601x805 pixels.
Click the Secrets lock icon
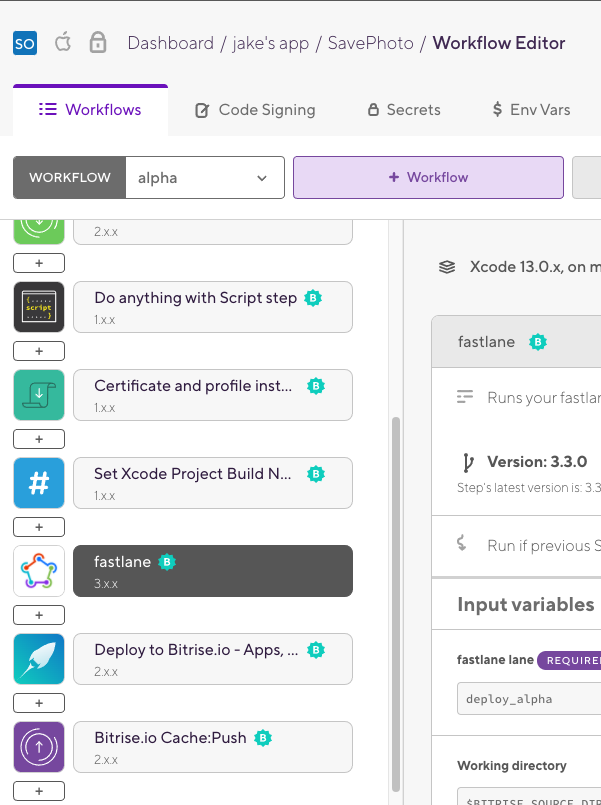(x=374, y=109)
